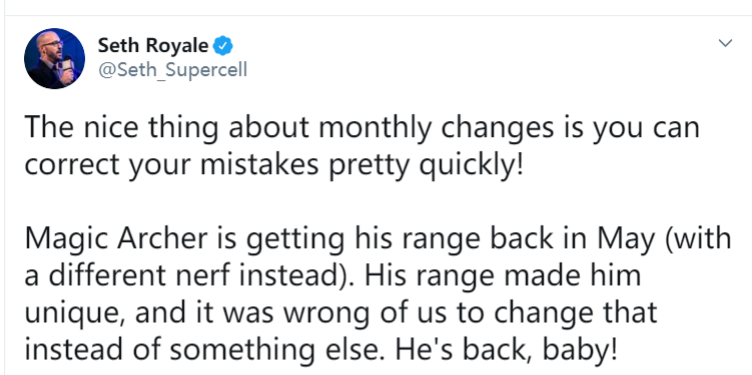Click the empty header space beside the handle

pos(480,70)
